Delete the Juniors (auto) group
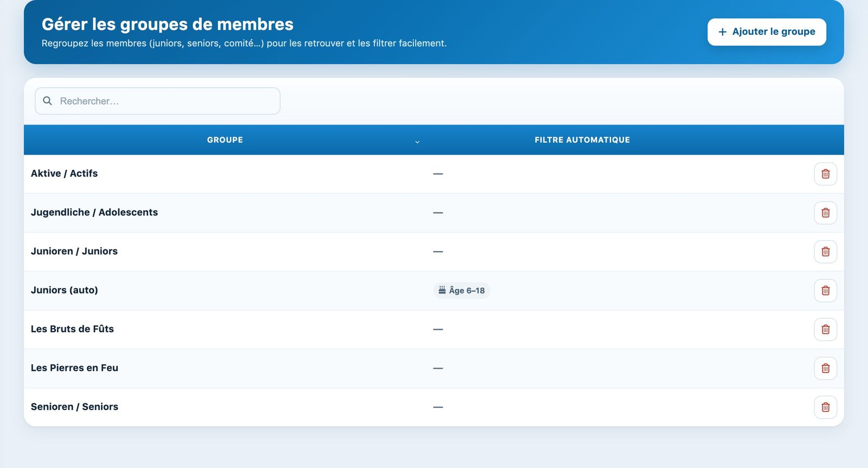This screenshot has width=868, height=468. tap(825, 291)
